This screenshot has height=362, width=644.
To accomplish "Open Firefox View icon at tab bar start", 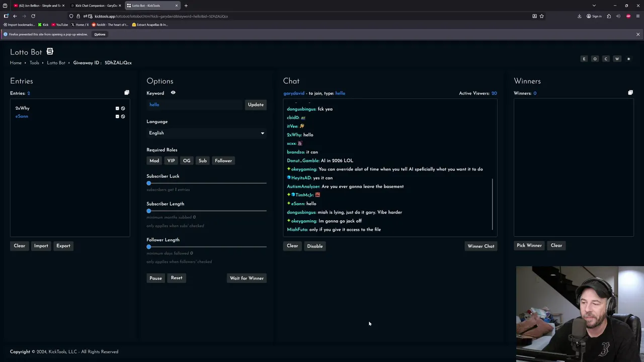I will coord(5,6).
